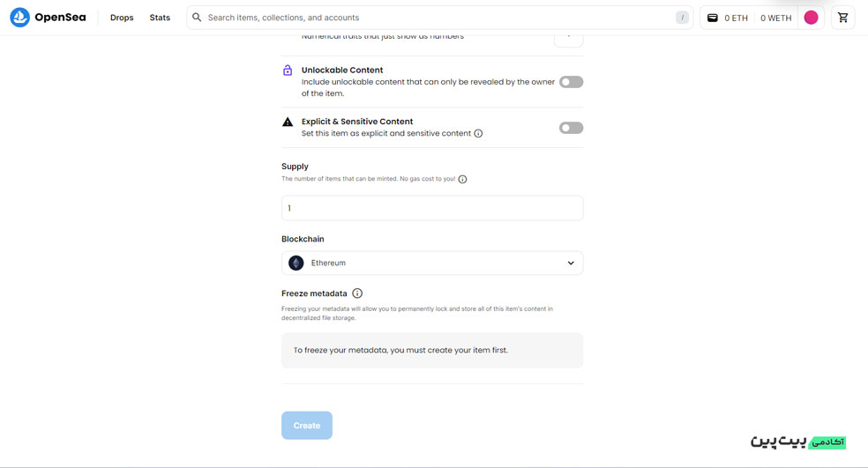Click the 0 WETH balance
Viewport: 868px width, 468px height.
point(775,18)
